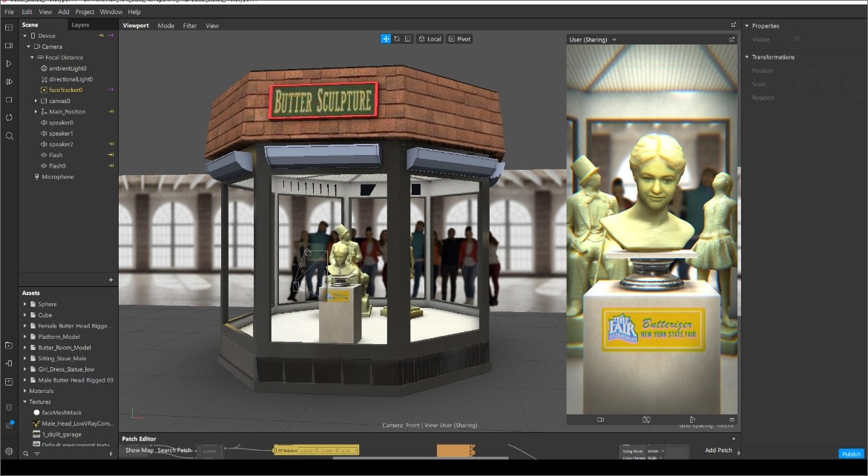868x476 pixels.
Task: Click the restart refresh icon in left sidebar
Action: 9,117
